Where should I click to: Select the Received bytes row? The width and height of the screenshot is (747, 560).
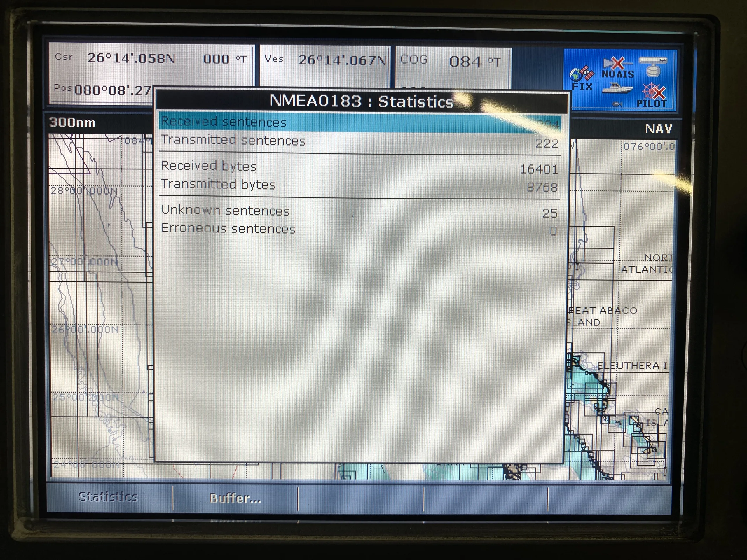(360, 167)
